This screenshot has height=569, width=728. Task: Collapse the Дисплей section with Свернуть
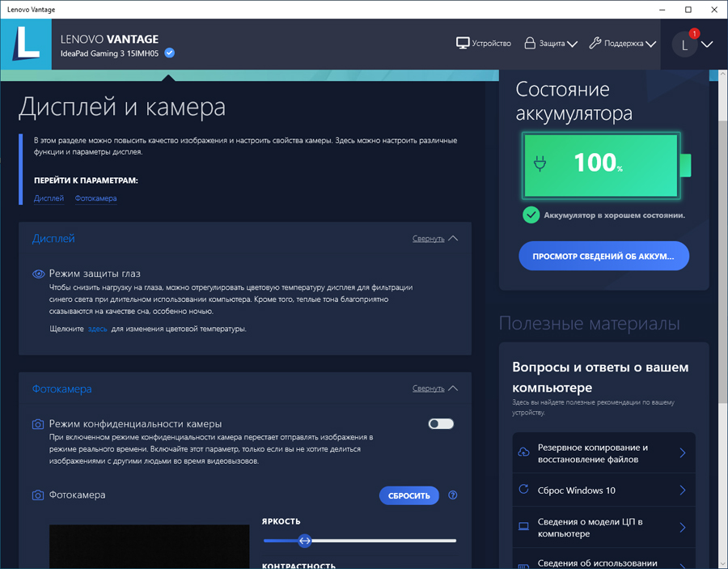435,238
